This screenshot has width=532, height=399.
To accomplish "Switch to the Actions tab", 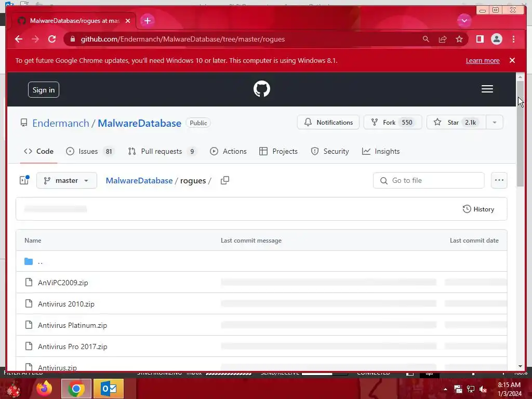I will tap(228, 151).
